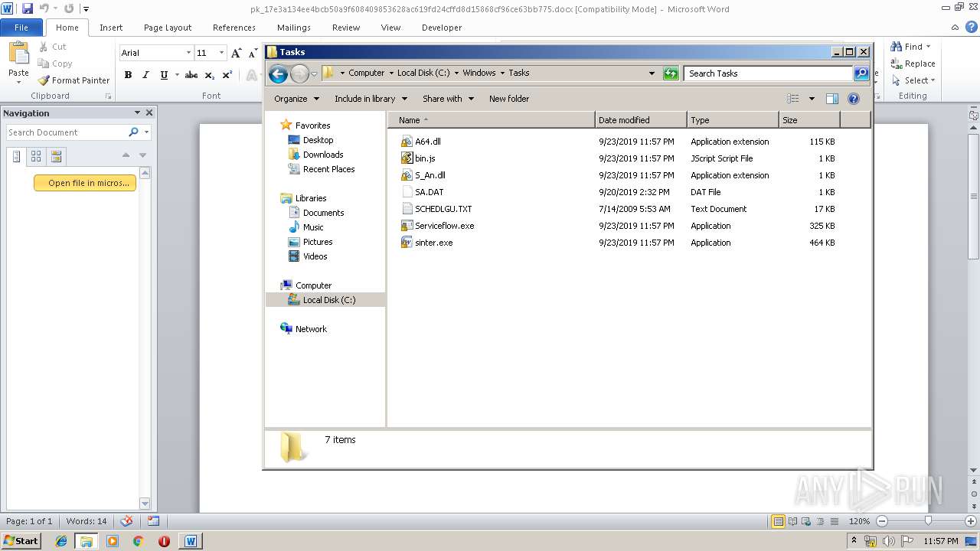Screen dimensions: 980x551
Task: Open Organize menu in Explorer
Action: tap(296, 99)
